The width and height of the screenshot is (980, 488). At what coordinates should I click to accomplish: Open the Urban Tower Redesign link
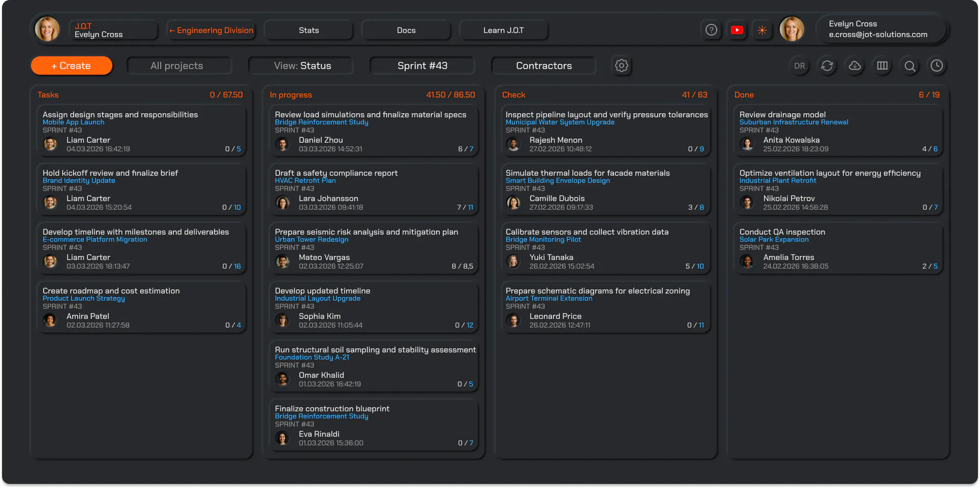coord(311,240)
